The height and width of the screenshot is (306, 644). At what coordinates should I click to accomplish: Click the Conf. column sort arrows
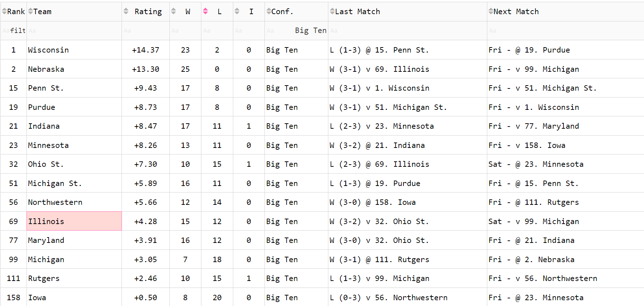point(268,12)
